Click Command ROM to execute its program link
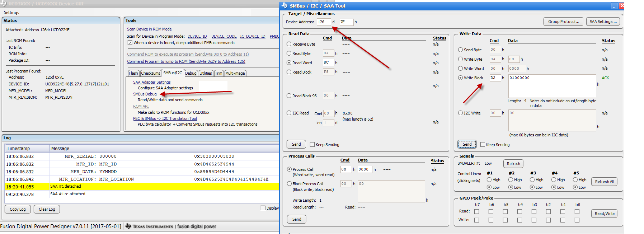Viewport: 644px width, 234px height. click(x=188, y=54)
